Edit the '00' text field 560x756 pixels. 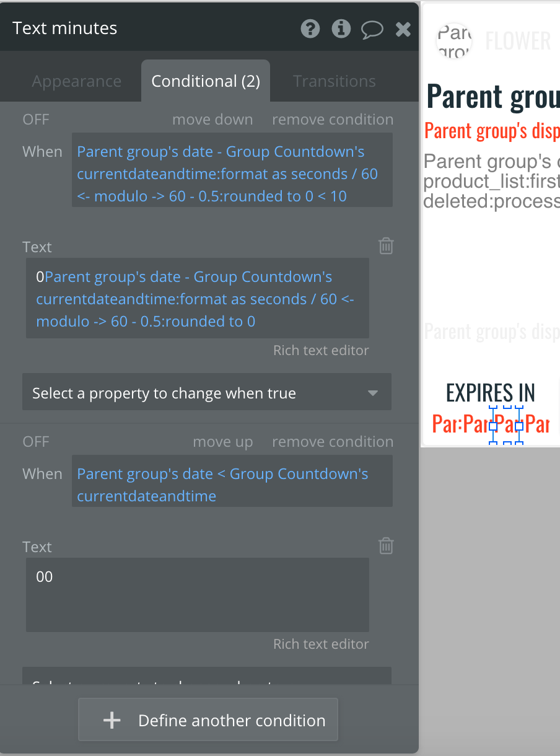click(198, 595)
